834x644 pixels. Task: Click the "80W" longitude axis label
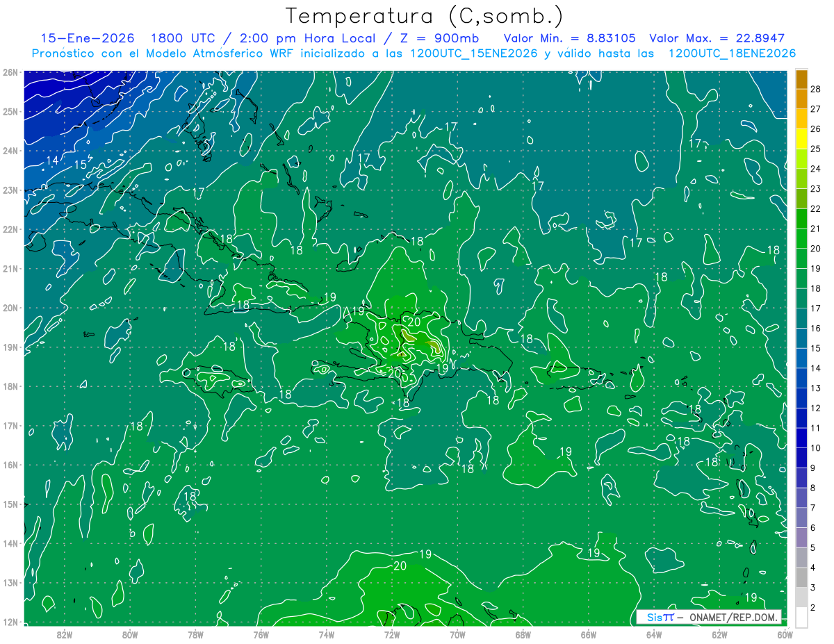click(x=130, y=634)
